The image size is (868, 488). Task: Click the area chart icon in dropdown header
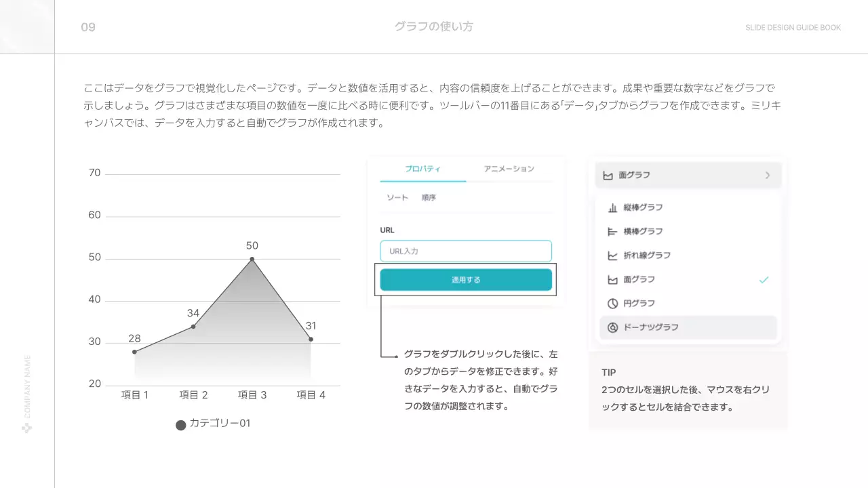pyautogui.click(x=607, y=176)
